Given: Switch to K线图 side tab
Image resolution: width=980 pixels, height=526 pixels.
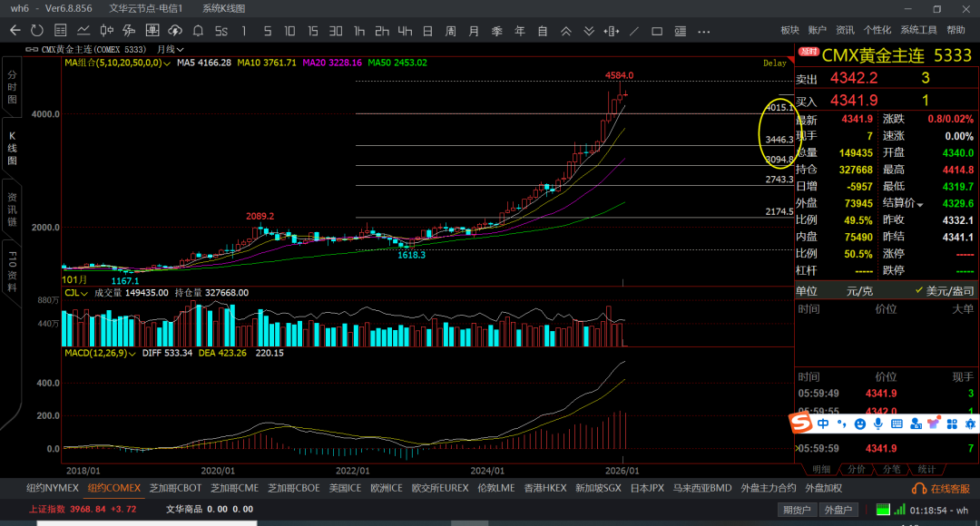Looking at the screenshot, I should click(12, 148).
